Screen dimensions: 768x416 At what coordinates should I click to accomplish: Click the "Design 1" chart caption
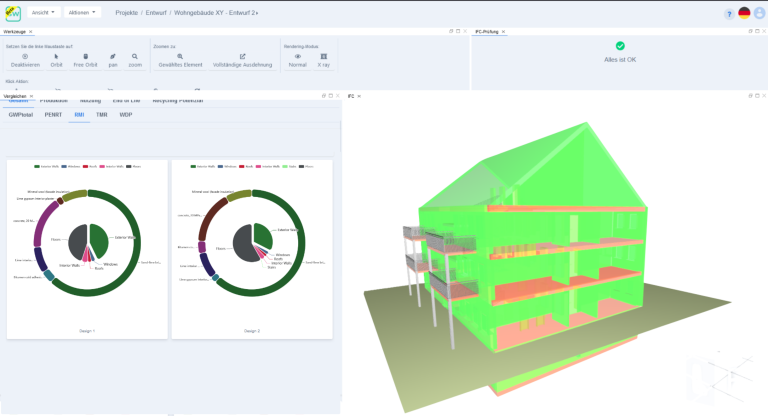click(87, 331)
